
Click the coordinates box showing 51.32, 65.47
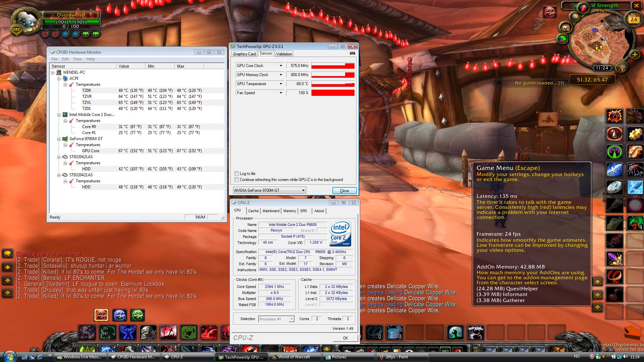592,80
